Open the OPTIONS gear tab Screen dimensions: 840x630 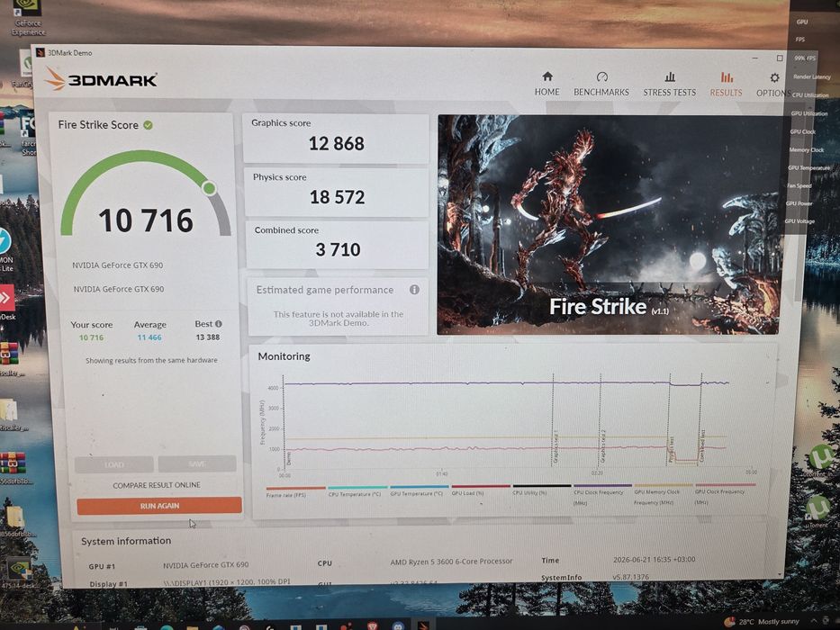point(773,85)
